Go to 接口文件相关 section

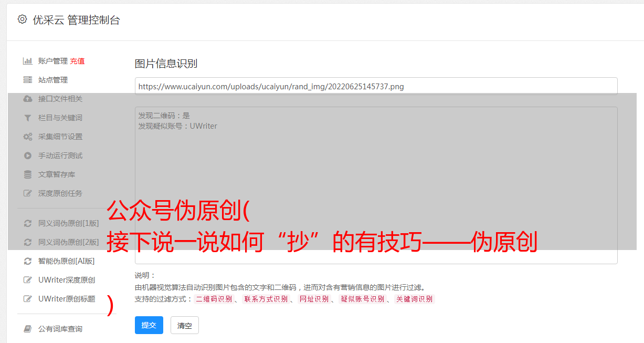point(60,99)
